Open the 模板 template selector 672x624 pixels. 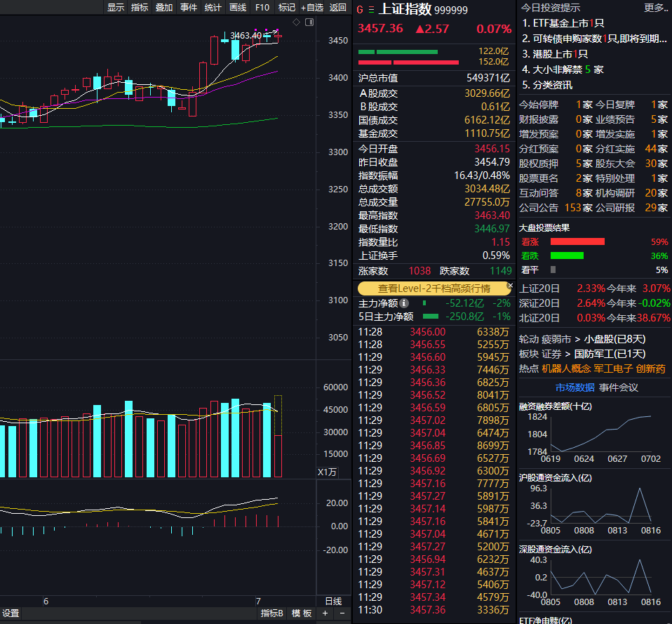[302, 613]
